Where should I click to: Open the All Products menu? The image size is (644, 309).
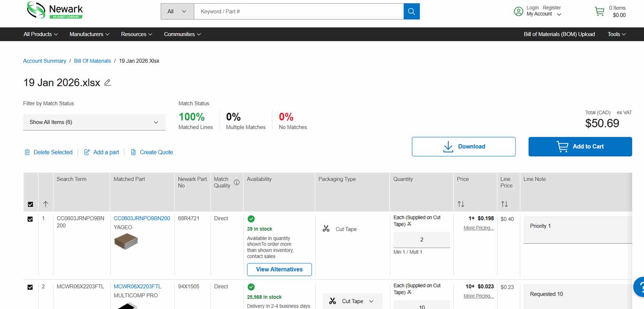(40, 34)
